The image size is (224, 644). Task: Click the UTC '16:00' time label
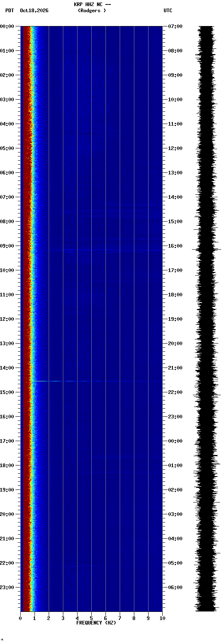click(x=175, y=246)
